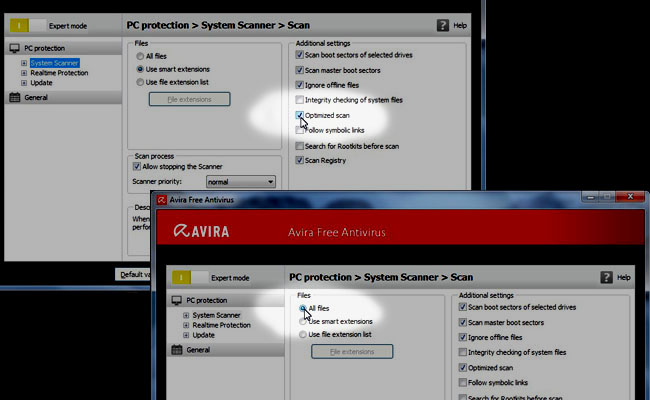Image resolution: width=650 pixels, height=400 pixels.
Task: Select Use smart extensions radio in back window
Action: 140,69
